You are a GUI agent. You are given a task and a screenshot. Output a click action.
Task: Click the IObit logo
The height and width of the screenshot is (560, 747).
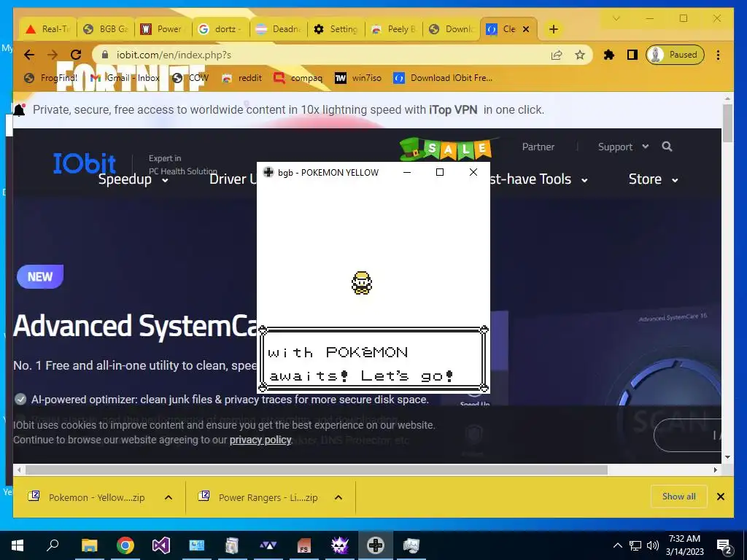85,164
